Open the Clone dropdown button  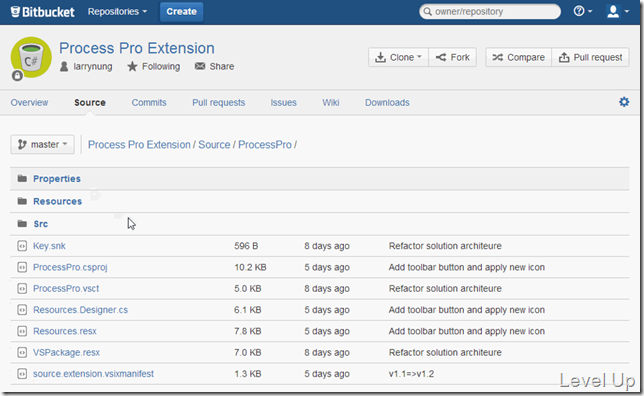[398, 57]
